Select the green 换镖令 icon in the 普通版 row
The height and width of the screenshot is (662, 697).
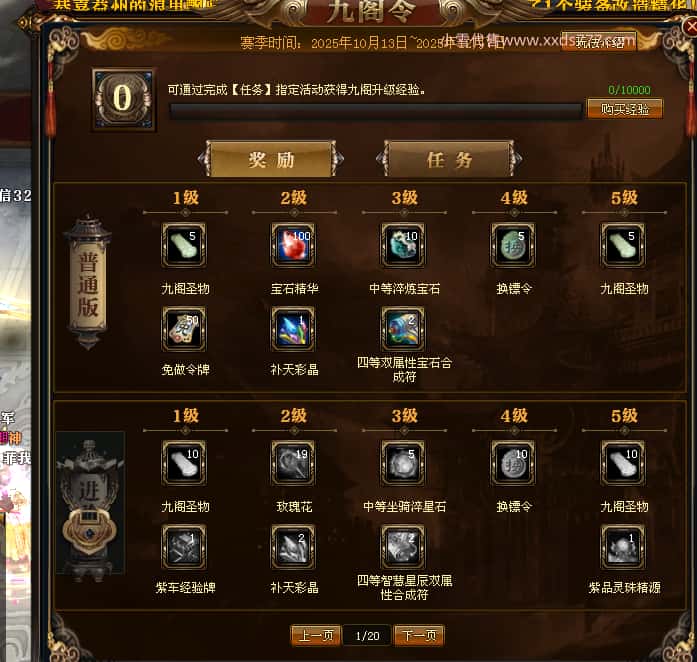(513, 245)
